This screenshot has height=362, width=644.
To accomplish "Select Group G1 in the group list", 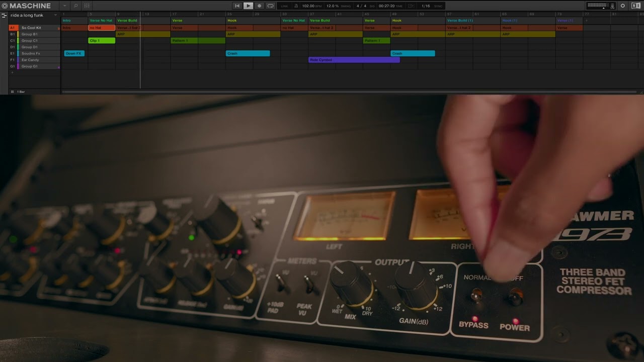I will pyautogui.click(x=34, y=66).
